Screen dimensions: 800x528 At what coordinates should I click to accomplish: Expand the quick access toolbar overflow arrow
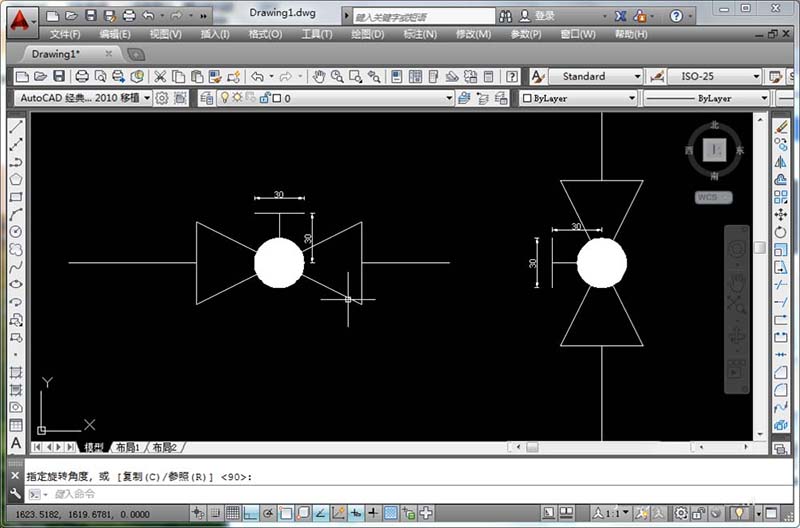tap(204, 16)
